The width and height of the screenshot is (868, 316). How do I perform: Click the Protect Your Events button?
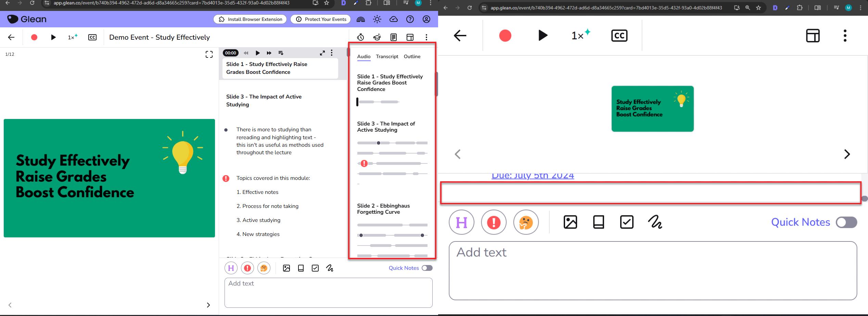pos(321,19)
